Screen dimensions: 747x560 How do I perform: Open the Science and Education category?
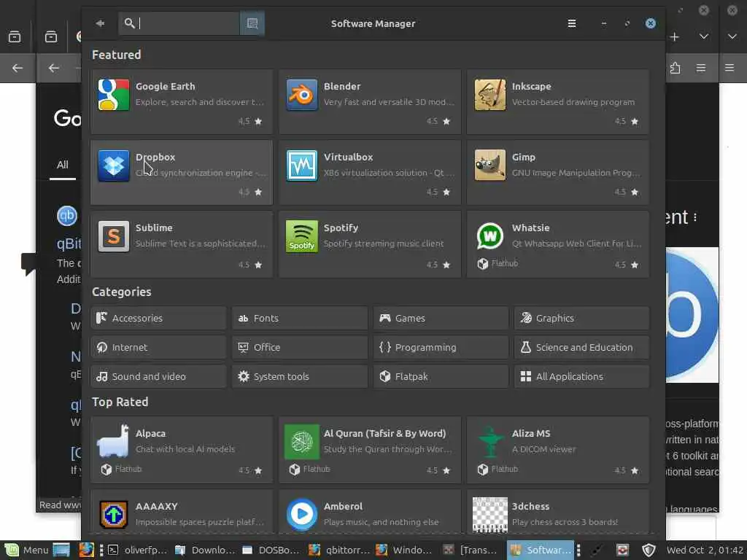(x=581, y=347)
